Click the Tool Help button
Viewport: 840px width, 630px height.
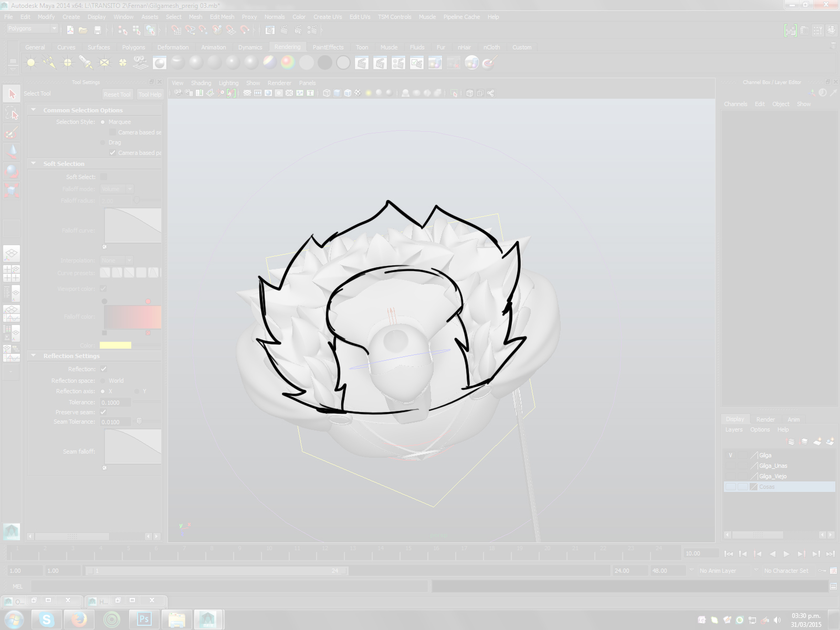coord(150,94)
